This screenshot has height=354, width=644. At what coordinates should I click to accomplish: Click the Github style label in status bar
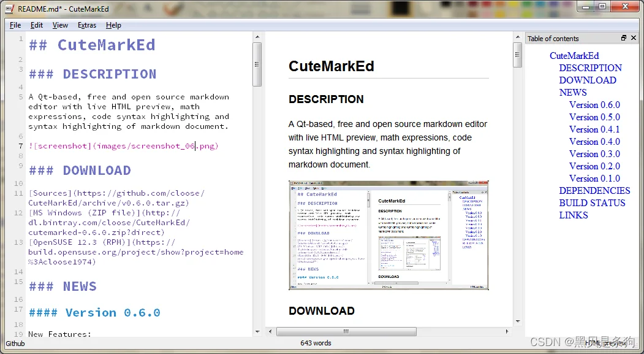[x=15, y=344]
